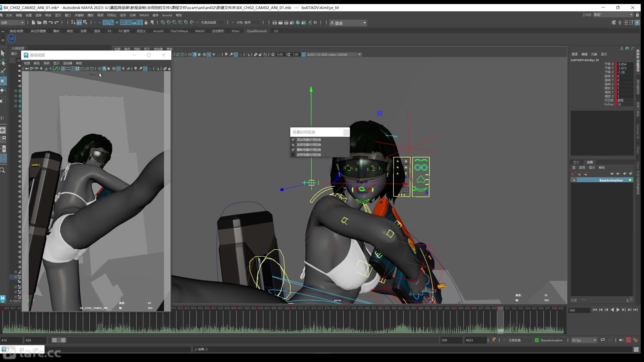Image resolution: width=644 pixels, height=362 pixels.
Task: Expand the first plus node in the outliner
Action: (x=16, y=91)
